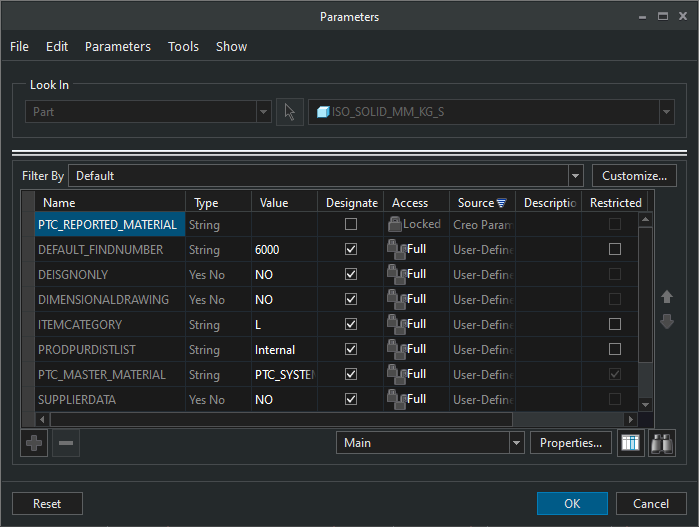Click the remove parameter minus icon
The image size is (699, 527).
(65, 443)
